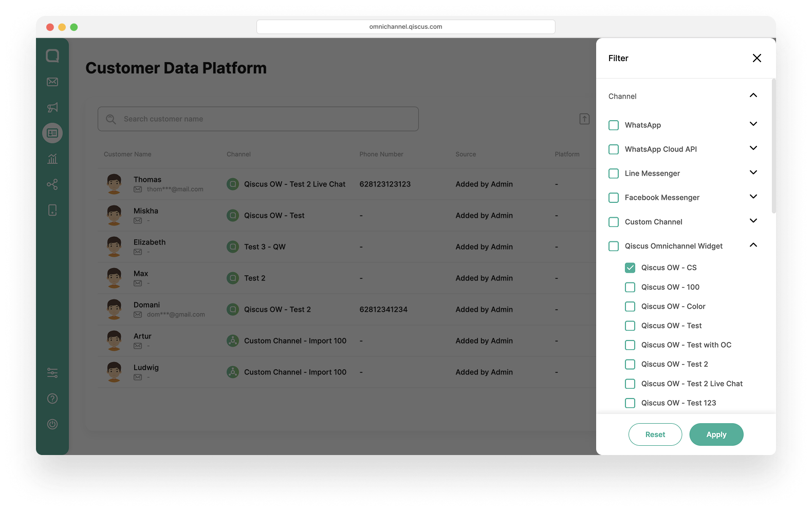The height and width of the screenshot is (511, 812).
Task: Select the customer data contact card icon
Action: [x=52, y=133]
